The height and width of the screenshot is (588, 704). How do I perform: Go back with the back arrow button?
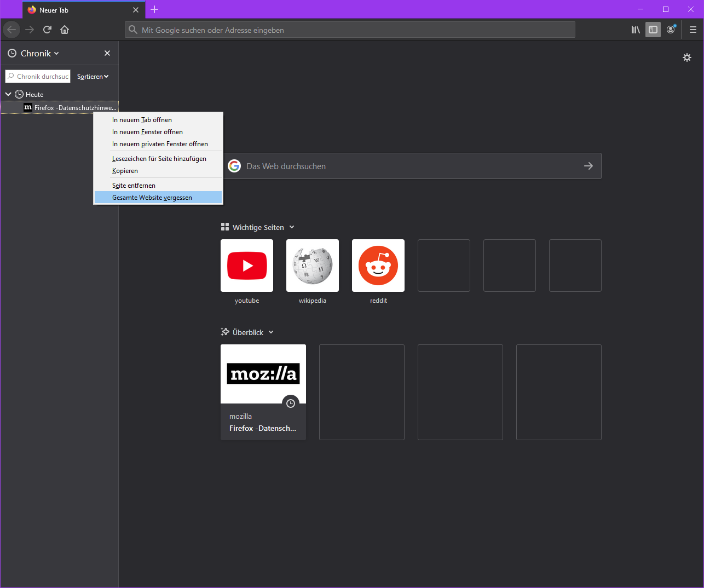(11, 30)
